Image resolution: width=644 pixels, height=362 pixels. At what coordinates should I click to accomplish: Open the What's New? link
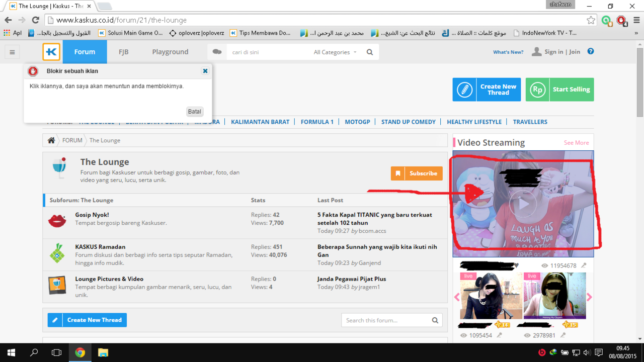pyautogui.click(x=508, y=52)
